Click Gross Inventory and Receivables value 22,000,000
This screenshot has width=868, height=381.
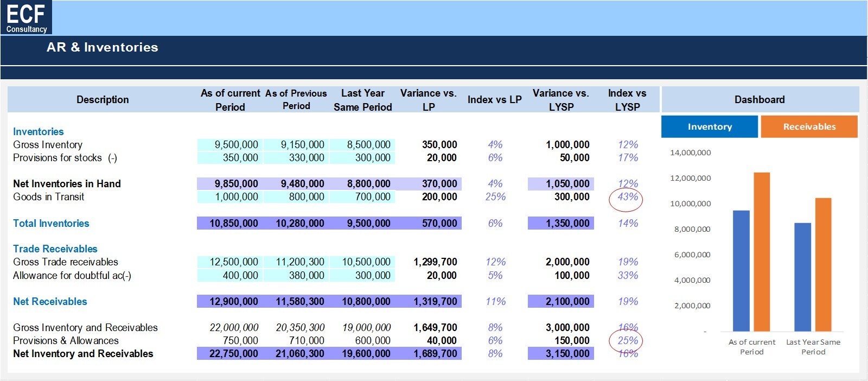click(x=234, y=327)
